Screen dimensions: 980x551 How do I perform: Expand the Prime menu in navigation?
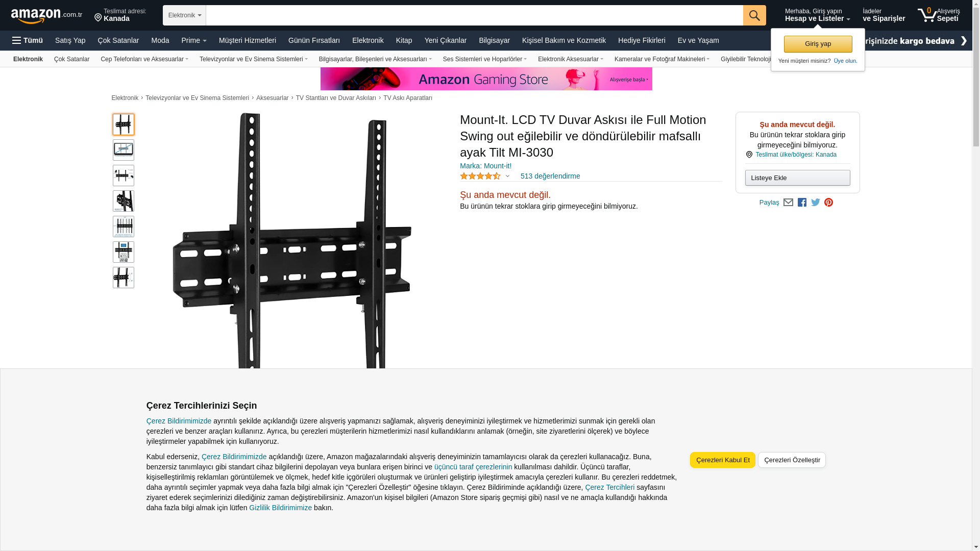pos(194,40)
